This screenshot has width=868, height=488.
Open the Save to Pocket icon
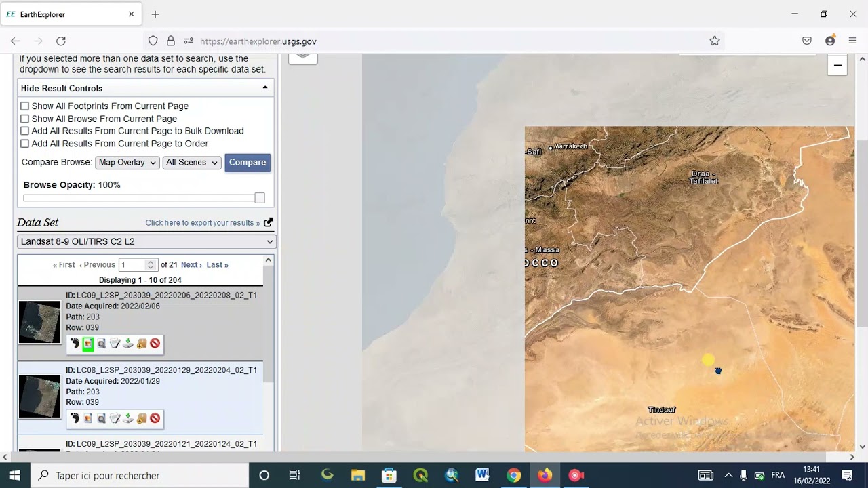[x=807, y=41]
